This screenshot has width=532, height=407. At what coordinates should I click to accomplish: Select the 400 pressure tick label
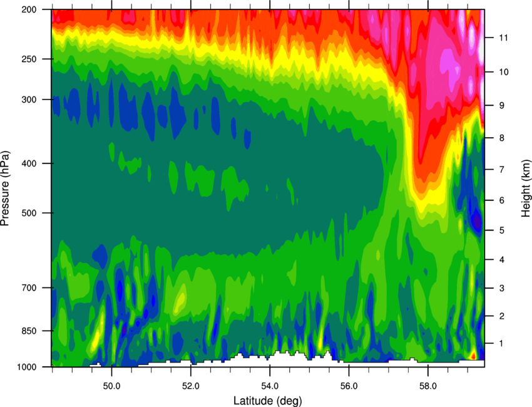coord(29,163)
